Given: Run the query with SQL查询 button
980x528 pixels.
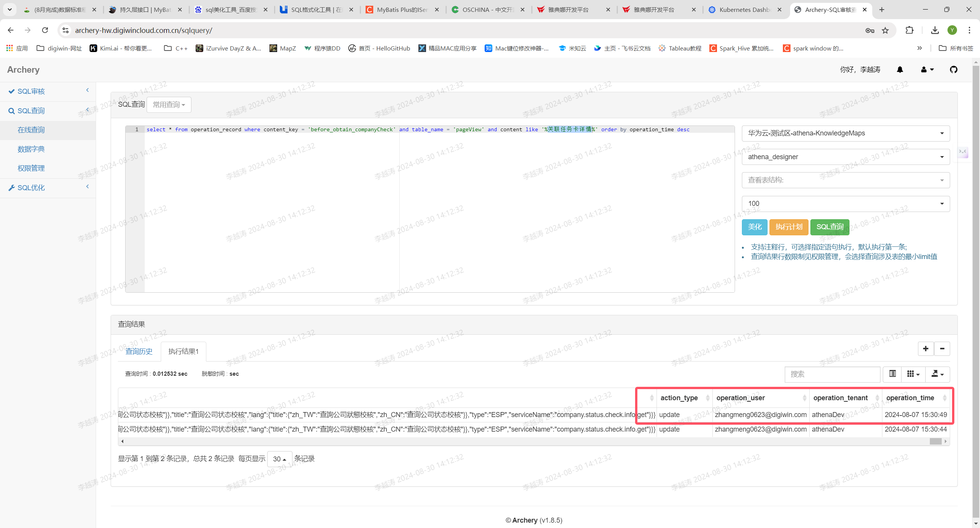Looking at the screenshot, I should click(830, 227).
